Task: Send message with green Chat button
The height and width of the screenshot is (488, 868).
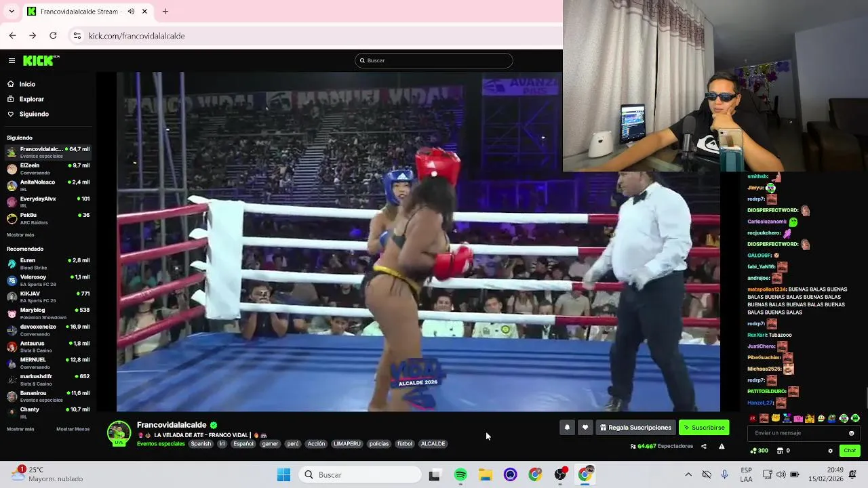Action: pyautogui.click(x=850, y=451)
